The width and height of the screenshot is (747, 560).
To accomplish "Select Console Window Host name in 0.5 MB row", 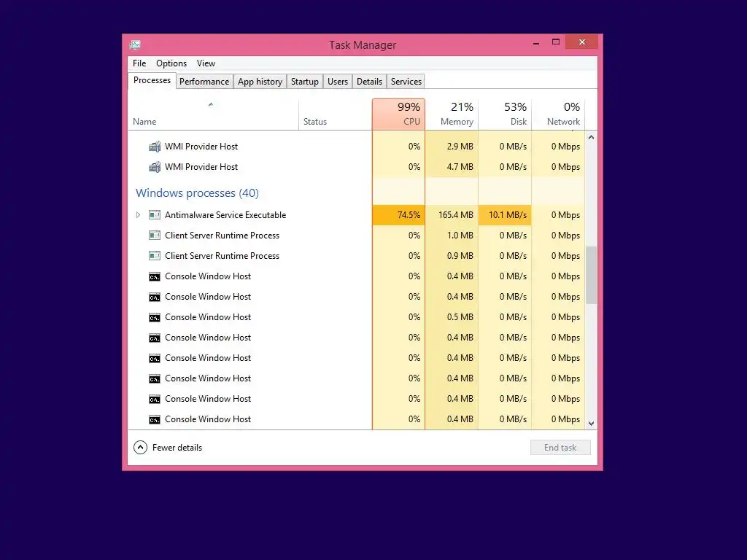I will pos(208,317).
